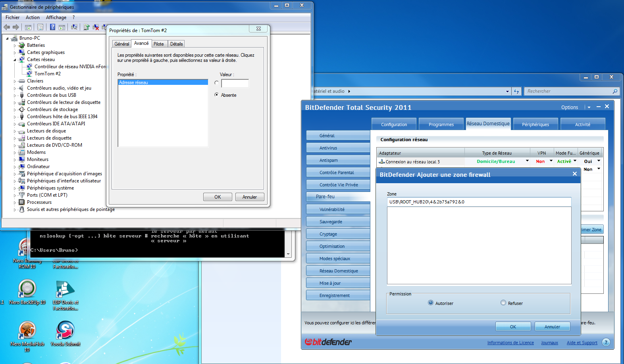Select the Absente radio button
This screenshot has width=624, height=364.
point(216,95)
